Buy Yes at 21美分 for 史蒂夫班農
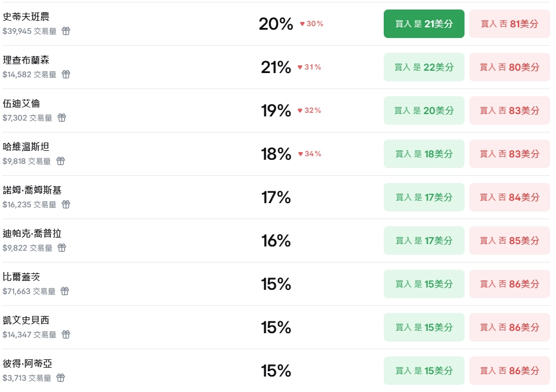The image size is (556, 392). click(424, 24)
